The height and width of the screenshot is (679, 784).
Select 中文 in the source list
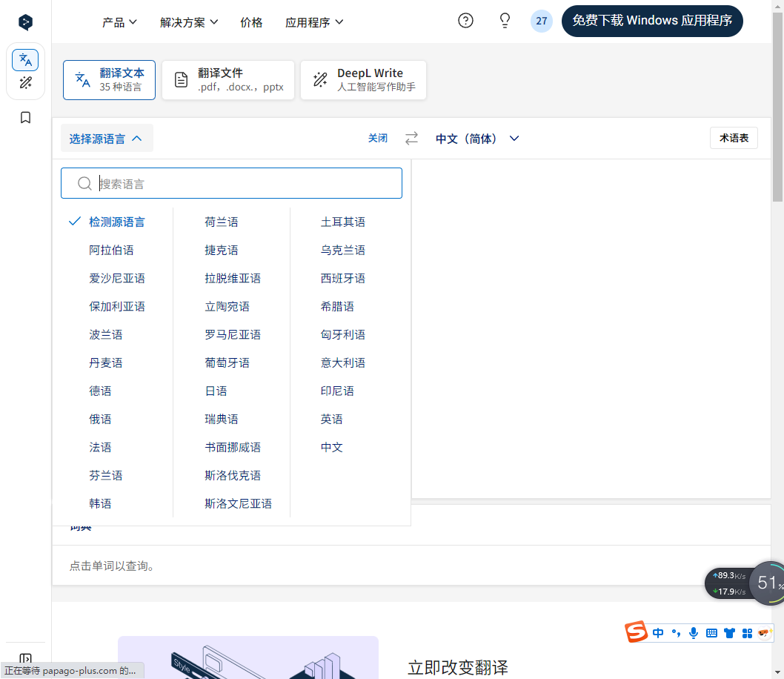(x=331, y=448)
